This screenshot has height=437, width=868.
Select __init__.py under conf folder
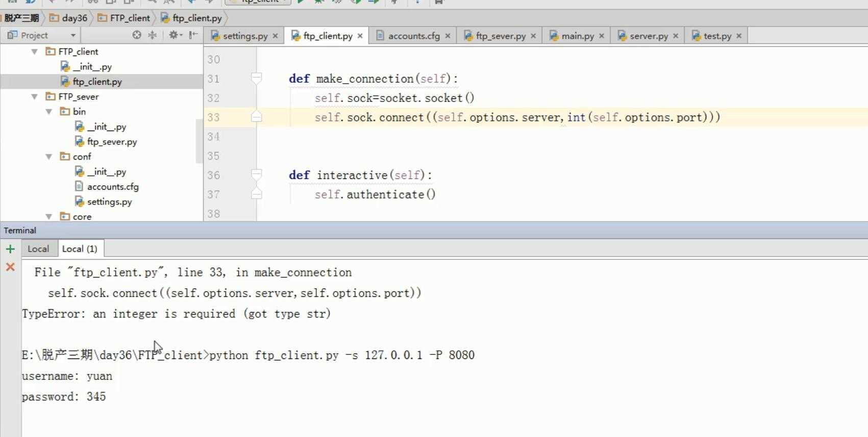click(107, 172)
